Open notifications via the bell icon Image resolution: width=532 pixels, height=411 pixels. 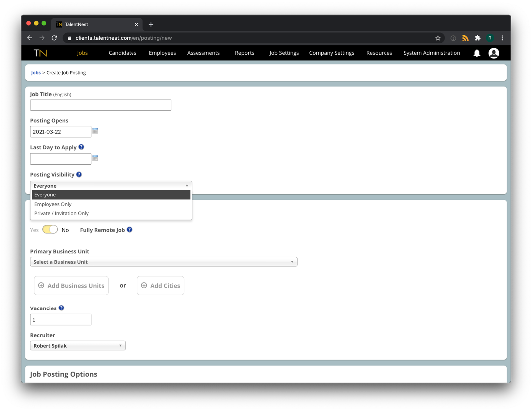(477, 53)
